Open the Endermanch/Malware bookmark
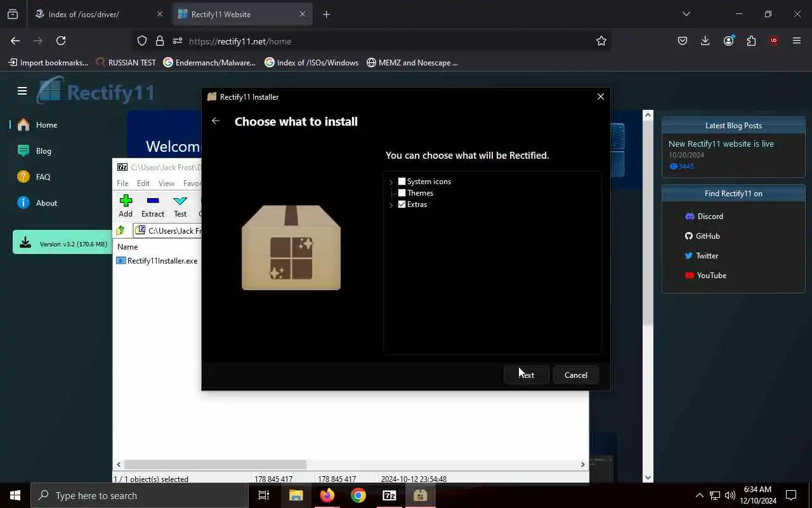The width and height of the screenshot is (812, 508). point(209,62)
